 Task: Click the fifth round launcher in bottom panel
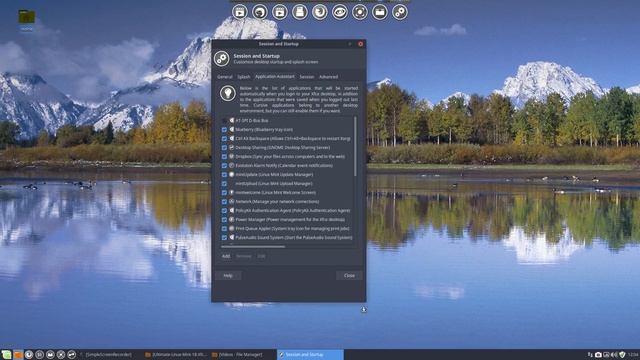pos(50,355)
